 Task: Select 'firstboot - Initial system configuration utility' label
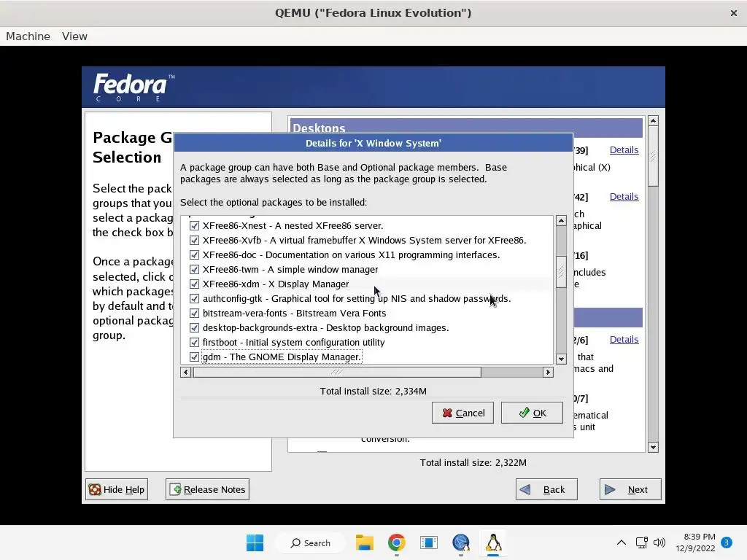point(293,343)
